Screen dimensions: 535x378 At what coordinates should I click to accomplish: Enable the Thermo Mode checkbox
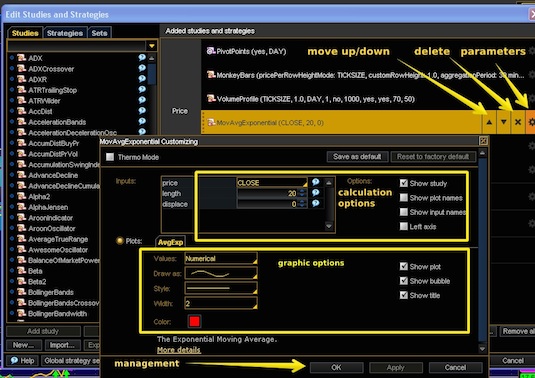click(x=110, y=157)
